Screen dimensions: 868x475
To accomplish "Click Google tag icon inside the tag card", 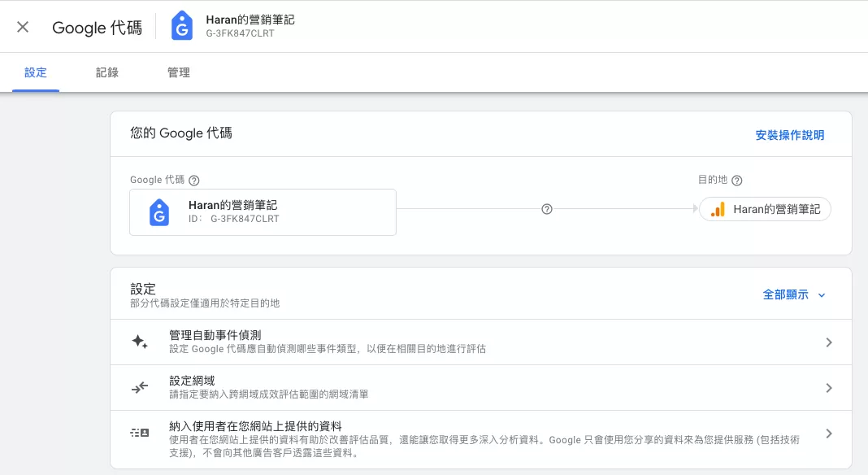I will click(159, 212).
